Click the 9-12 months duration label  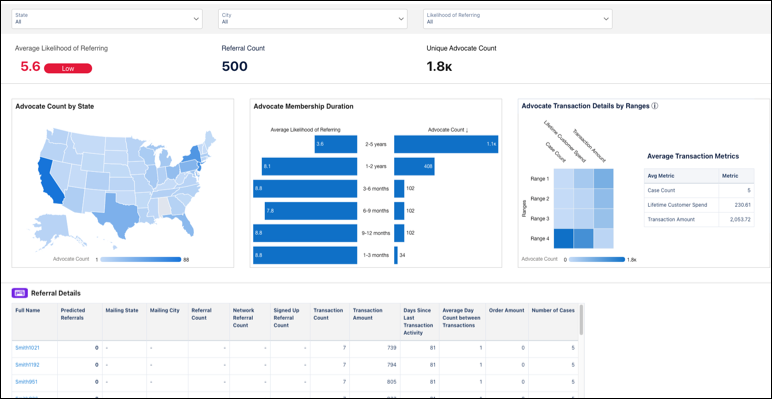tap(376, 233)
